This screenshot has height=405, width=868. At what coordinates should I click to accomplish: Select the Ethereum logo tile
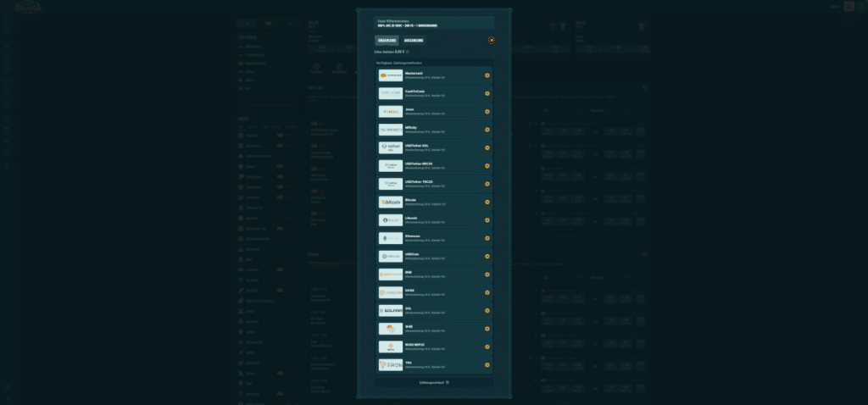(x=390, y=238)
